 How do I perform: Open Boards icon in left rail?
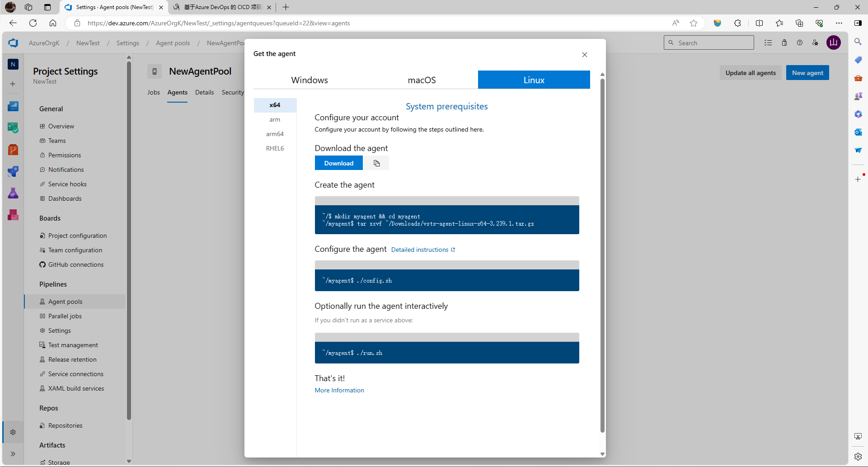pos(13,128)
